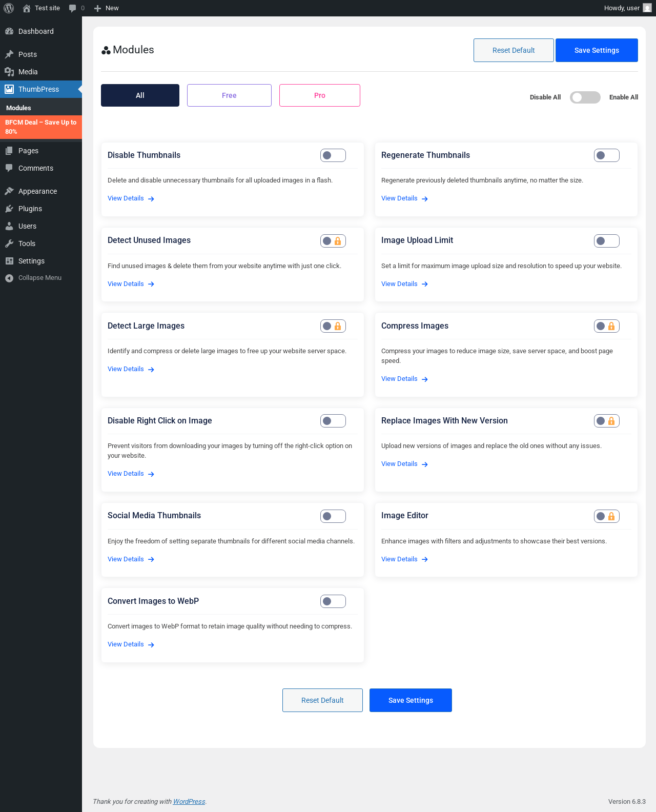The image size is (656, 812).
Task: Follow the WordPress footer link
Action: (189, 802)
